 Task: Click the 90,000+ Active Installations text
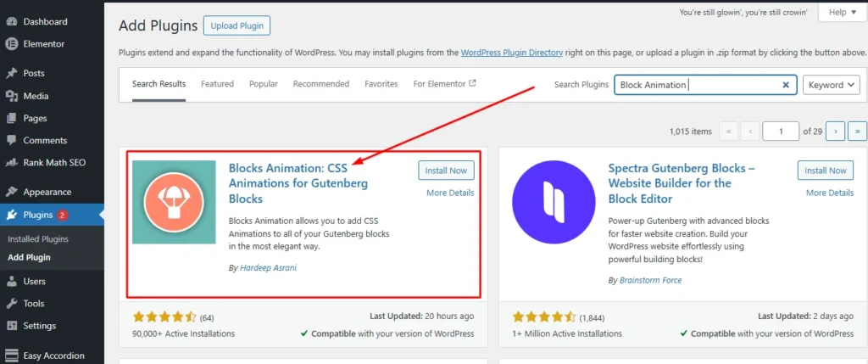click(x=184, y=333)
